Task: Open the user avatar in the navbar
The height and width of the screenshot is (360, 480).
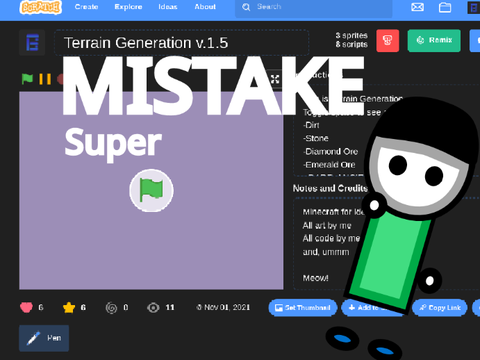Action: coord(473,7)
